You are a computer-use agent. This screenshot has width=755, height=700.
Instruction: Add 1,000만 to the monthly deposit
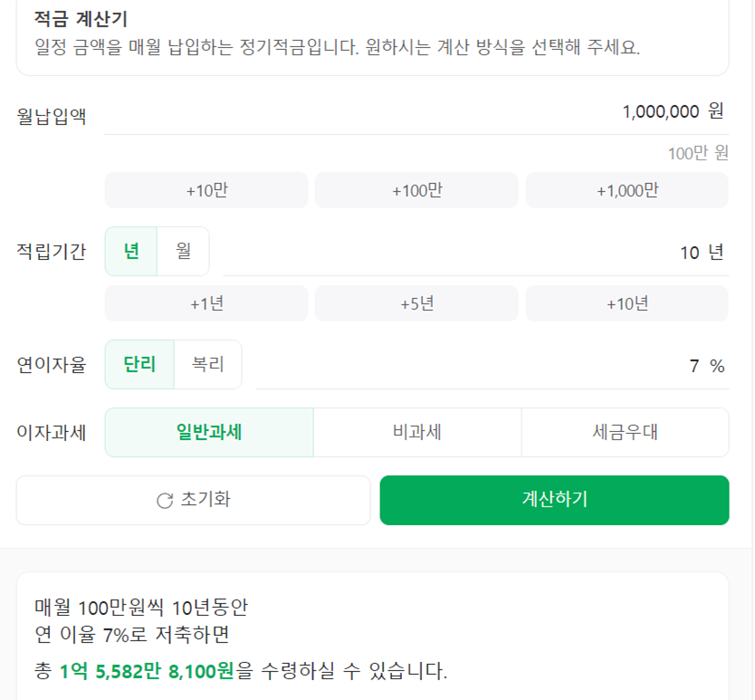(x=626, y=190)
